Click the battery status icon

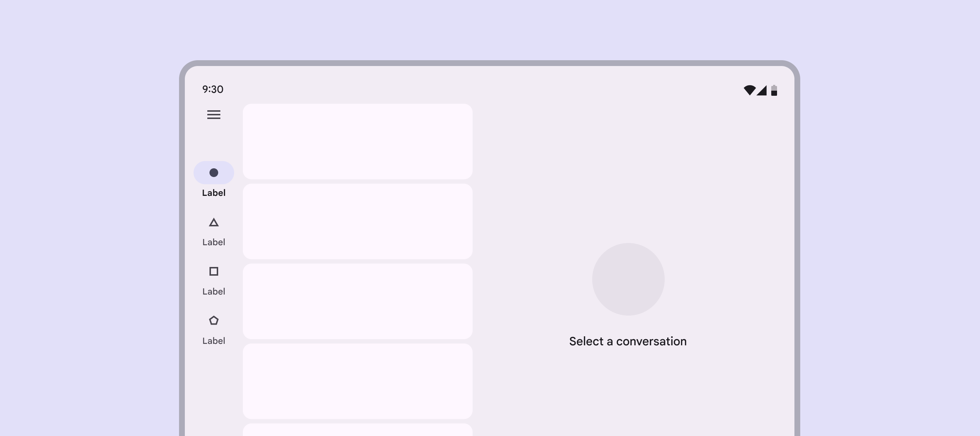pos(774,90)
